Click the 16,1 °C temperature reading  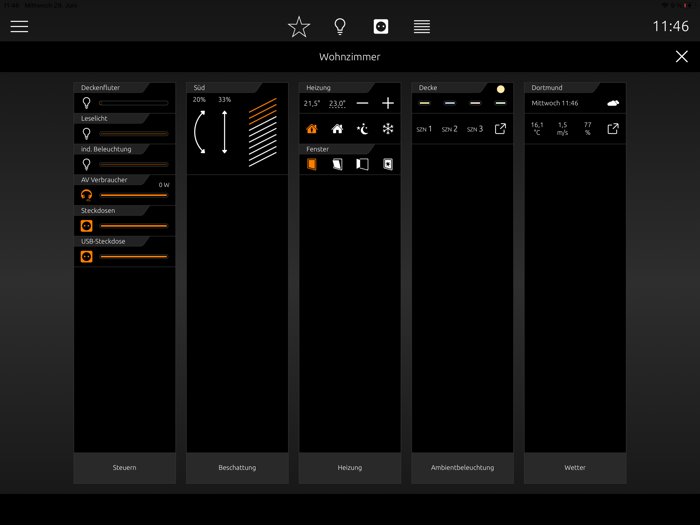point(537,129)
